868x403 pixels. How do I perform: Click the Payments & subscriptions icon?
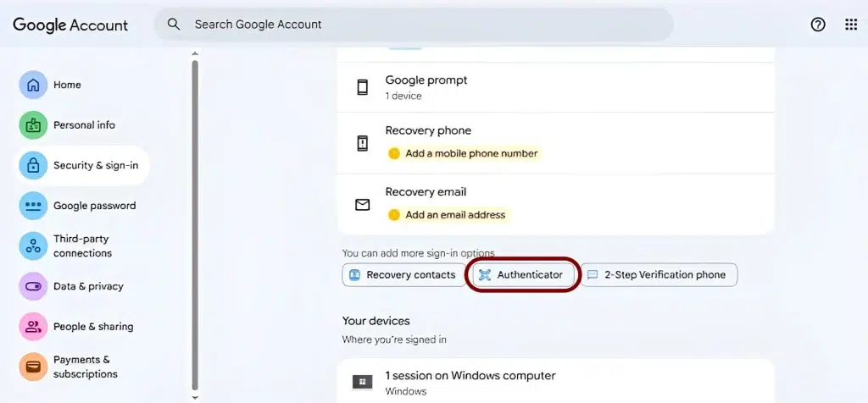33,367
